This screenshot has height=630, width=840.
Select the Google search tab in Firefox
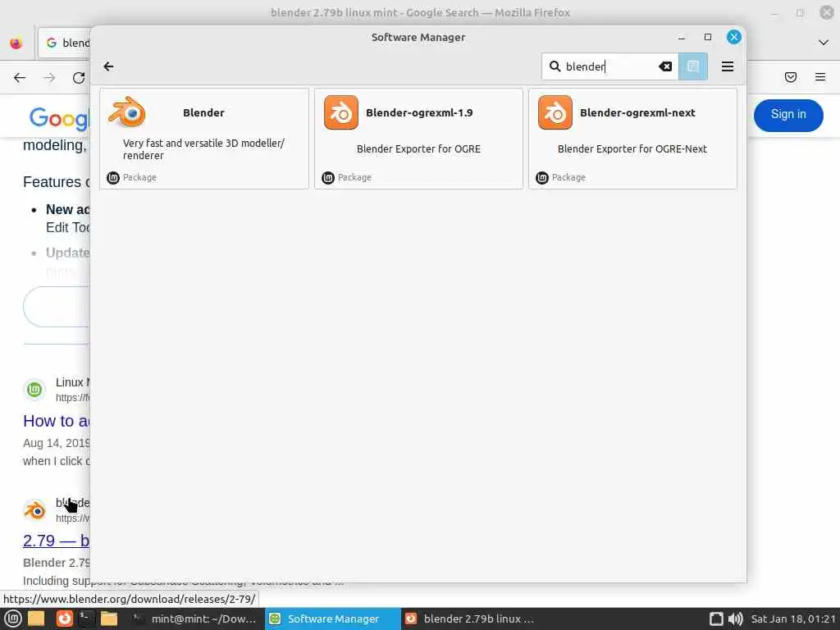(65, 43)
